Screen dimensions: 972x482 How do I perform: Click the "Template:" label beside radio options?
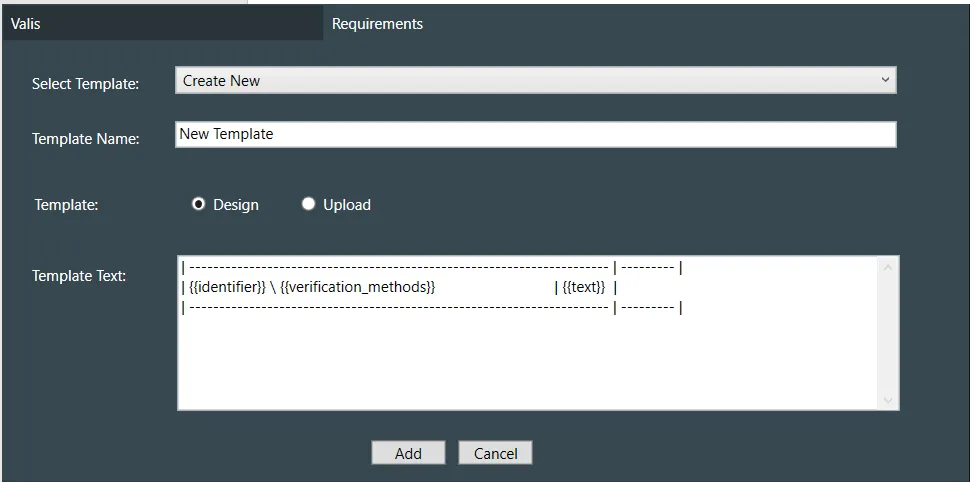click(x=66, y=205)
